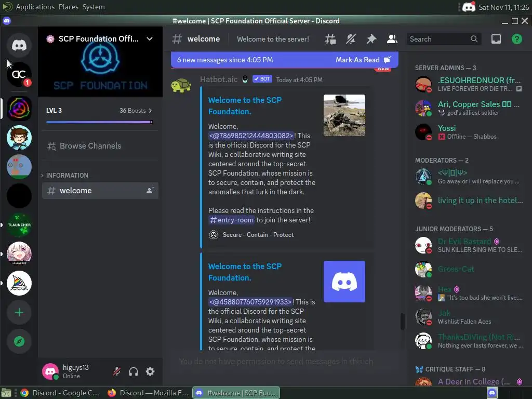The width and height of the screenshot is (532, 399).
Task: Select #welcome SCP Foundation taskbar window
Action: click(x=236, y=393)
